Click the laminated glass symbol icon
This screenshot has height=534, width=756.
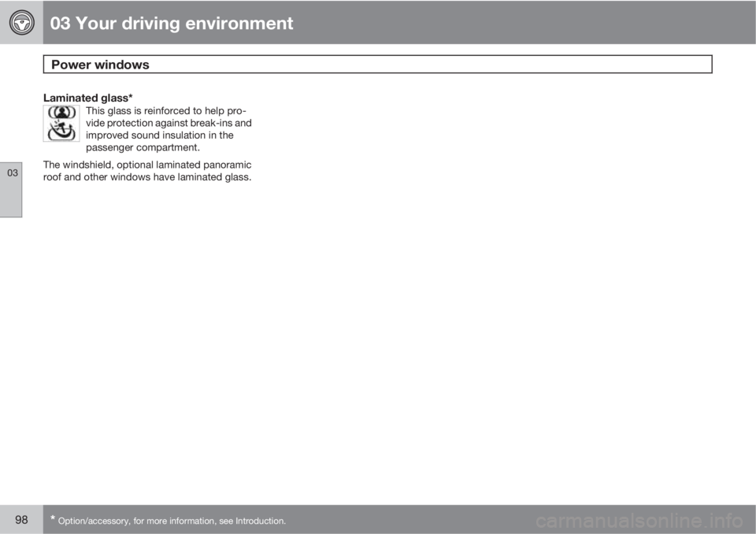click(61, 124)
